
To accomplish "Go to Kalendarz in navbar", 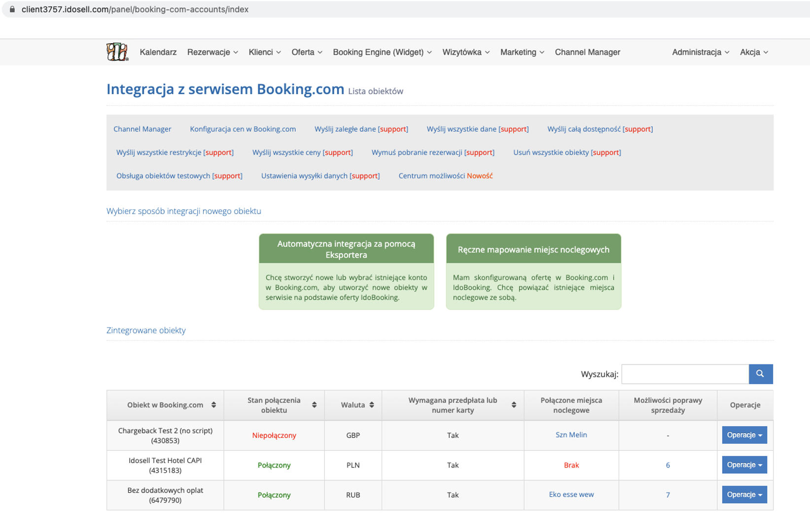I will tap(158, 52).
